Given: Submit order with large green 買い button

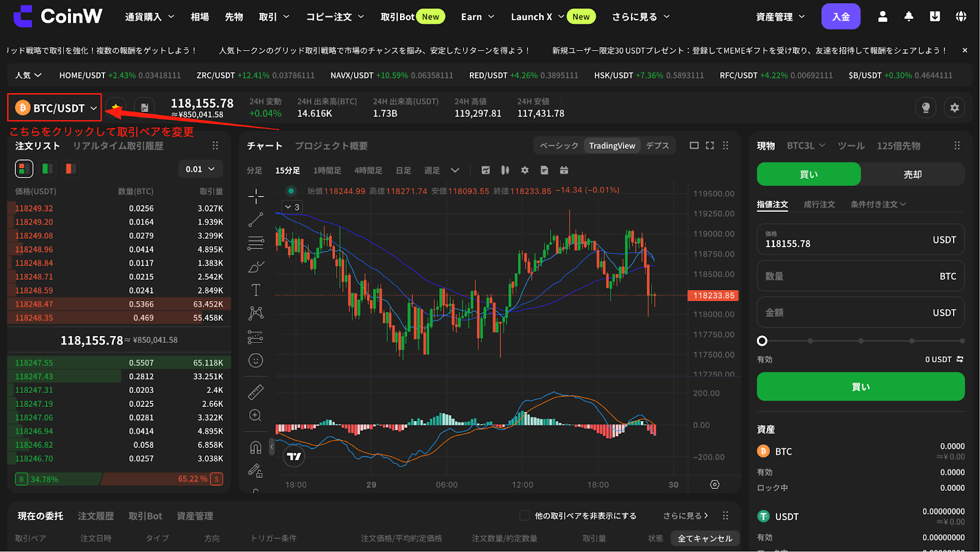Looking at the screenshot, I should pyautogui.click(x=861, y=387).
